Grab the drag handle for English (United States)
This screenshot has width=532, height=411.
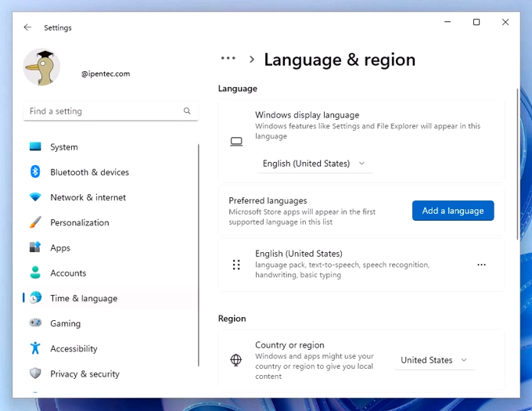(x=236, y=265)
